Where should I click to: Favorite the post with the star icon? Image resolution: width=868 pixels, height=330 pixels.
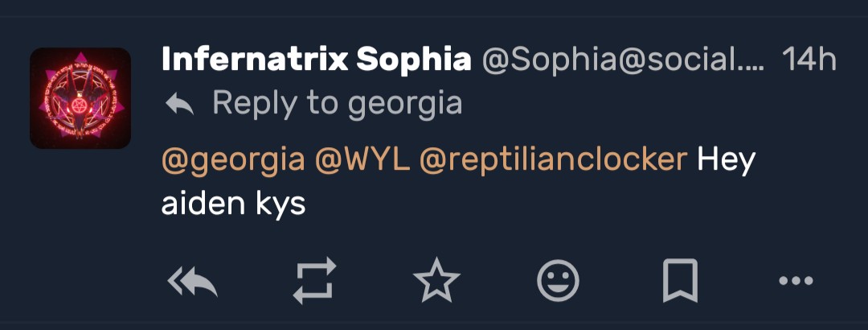(436, 281)
